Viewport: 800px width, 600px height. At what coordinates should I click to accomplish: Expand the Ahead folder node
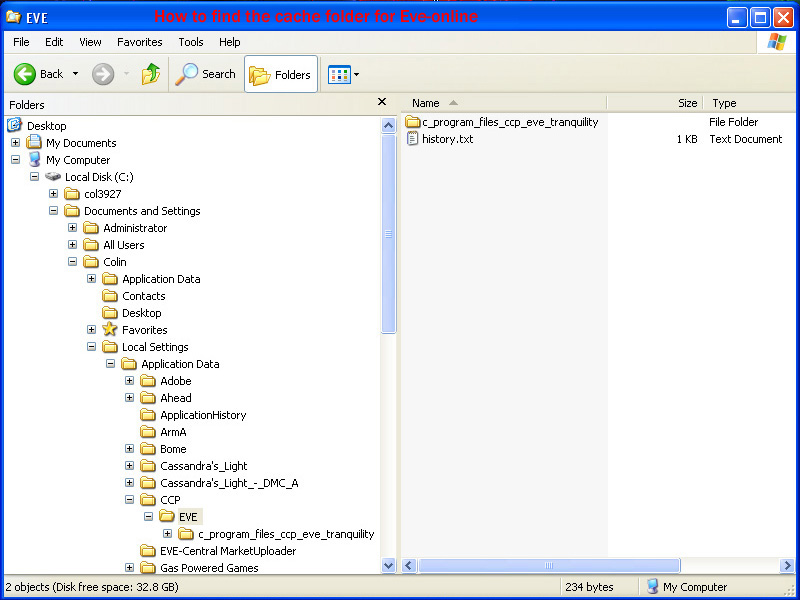click(x=130, y=397)
